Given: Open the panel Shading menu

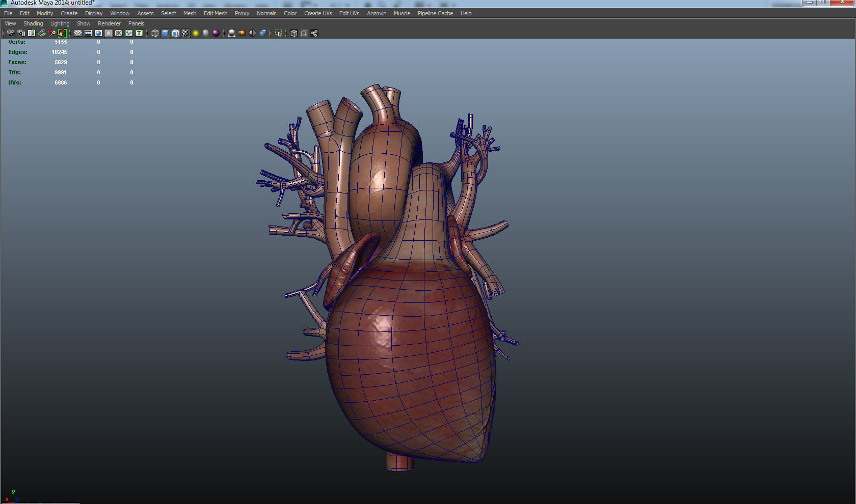Looking at the screenshot, I should [x=33, y=23].
